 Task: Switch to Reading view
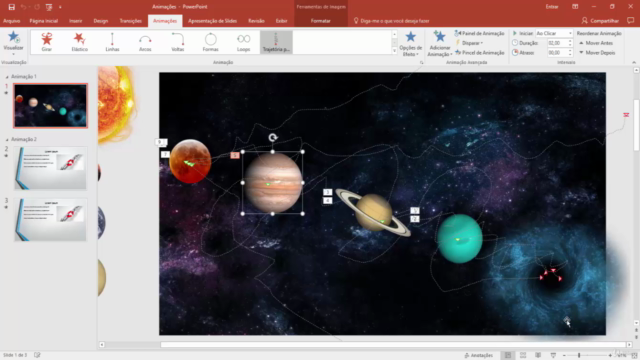[x=538, y=355]
